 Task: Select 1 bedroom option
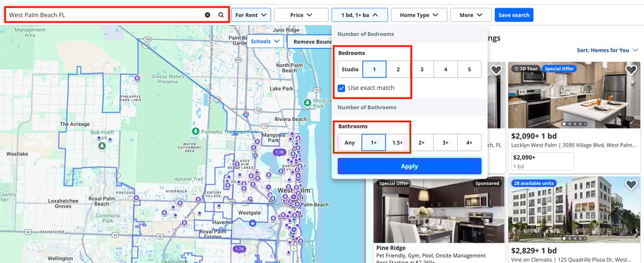[x=374, y=69]
